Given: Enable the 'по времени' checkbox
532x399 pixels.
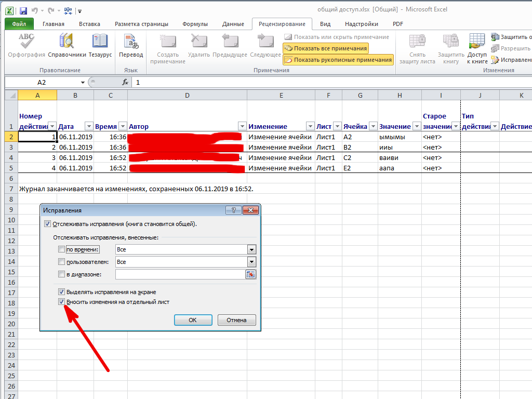Looking at the screenshot, I should [x=62, y=249].
